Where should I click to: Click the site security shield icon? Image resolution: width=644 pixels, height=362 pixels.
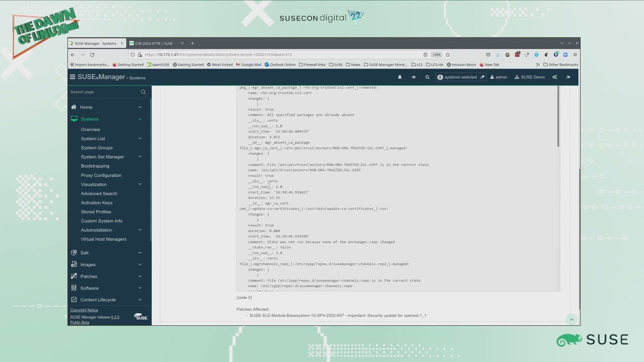[133, 54]
